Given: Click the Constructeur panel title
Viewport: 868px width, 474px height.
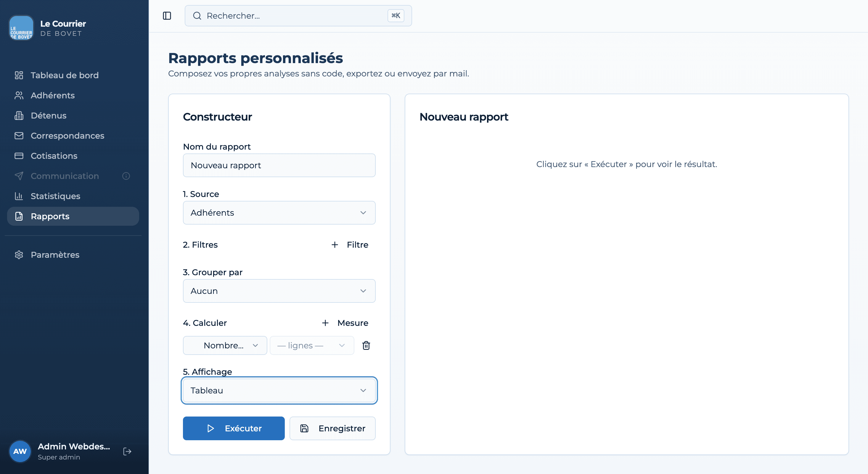Looking at the screenshot, I should pos(217,117).
